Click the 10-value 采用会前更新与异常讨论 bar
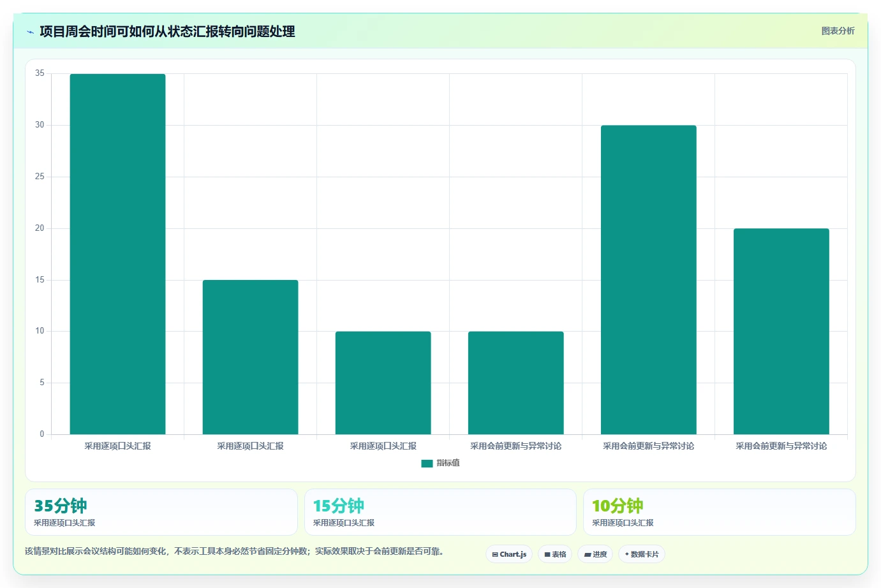Screen dimensions: 881x588 (x=515, y=383)
